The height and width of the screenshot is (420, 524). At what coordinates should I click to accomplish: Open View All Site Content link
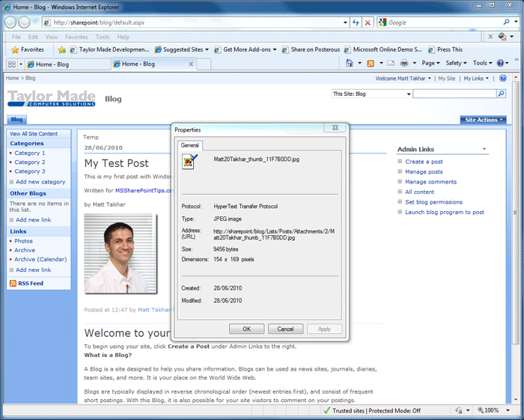tap(34, 134)
